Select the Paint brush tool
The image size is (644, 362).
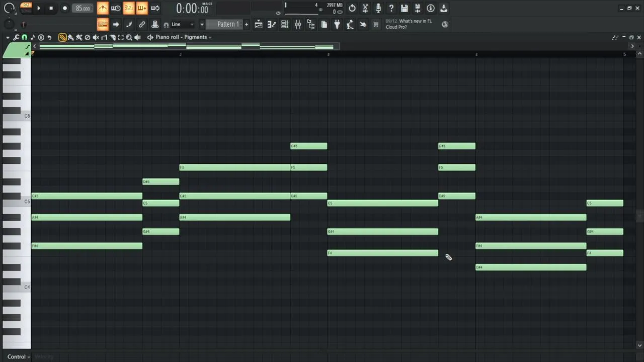(x=71, y=37)
